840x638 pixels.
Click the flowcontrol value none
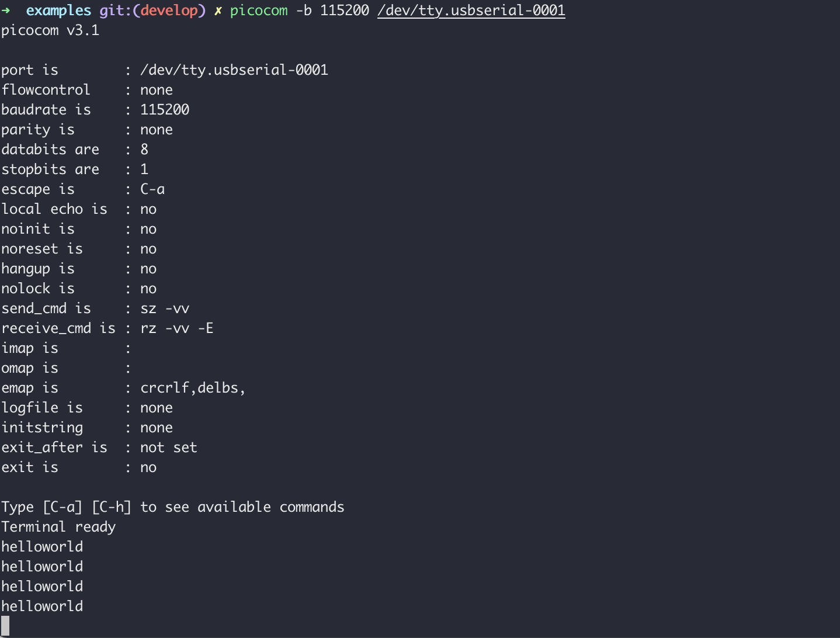157,90
